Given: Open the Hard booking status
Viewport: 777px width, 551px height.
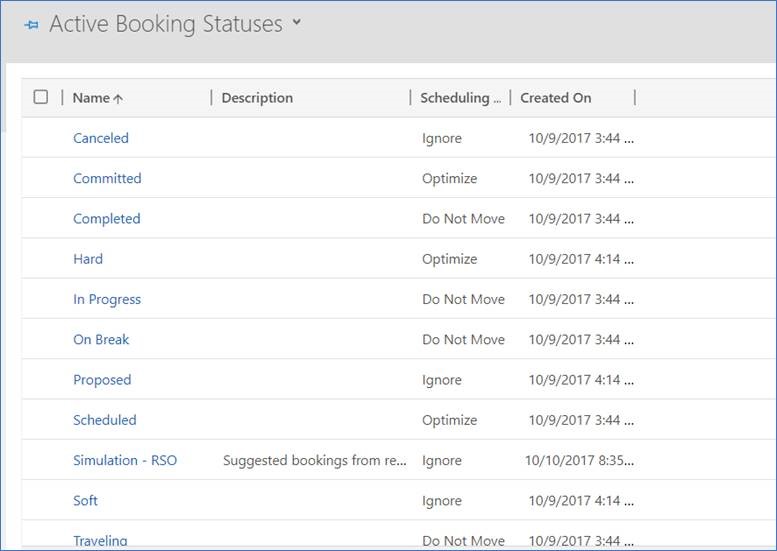Looking at the screenshot, I should (x=88, y=259).
